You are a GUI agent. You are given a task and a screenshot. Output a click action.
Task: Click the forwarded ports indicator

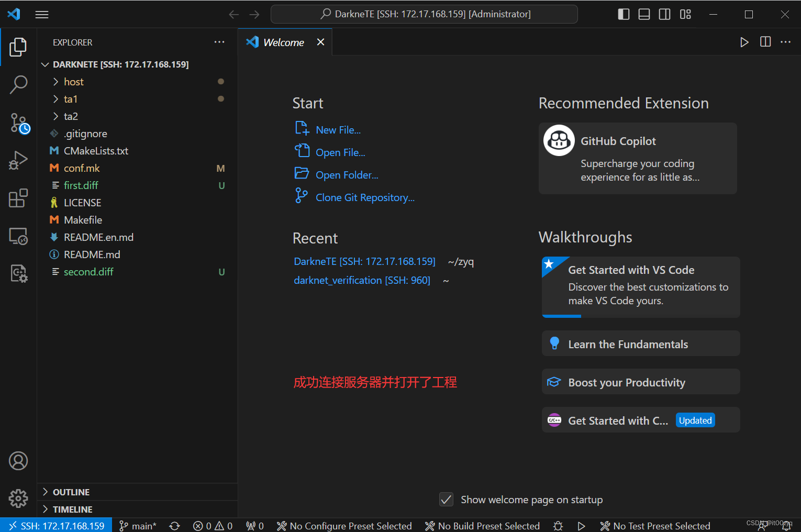[255, 526]
